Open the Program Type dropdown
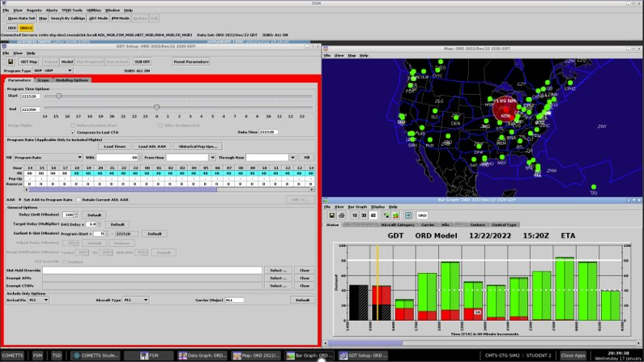644x362 pixels. pyautogui.click(x=53, y=70)
